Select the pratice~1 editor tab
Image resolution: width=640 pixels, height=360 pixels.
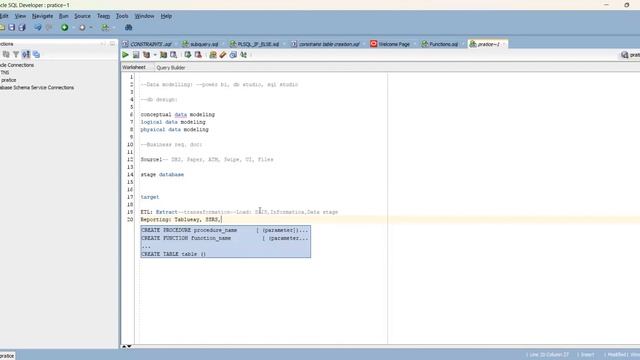(x=488, y=44)
